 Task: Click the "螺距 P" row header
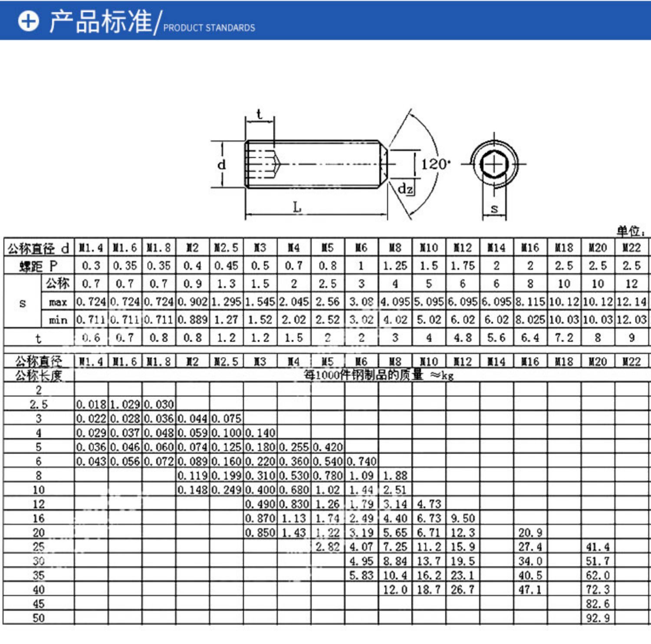click(38, 266)
